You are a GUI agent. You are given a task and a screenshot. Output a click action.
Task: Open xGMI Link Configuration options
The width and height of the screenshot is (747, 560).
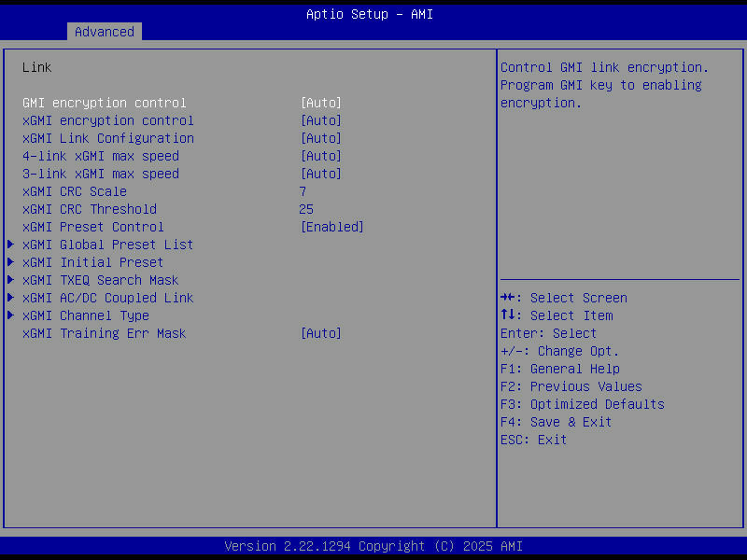coord(321,137)
